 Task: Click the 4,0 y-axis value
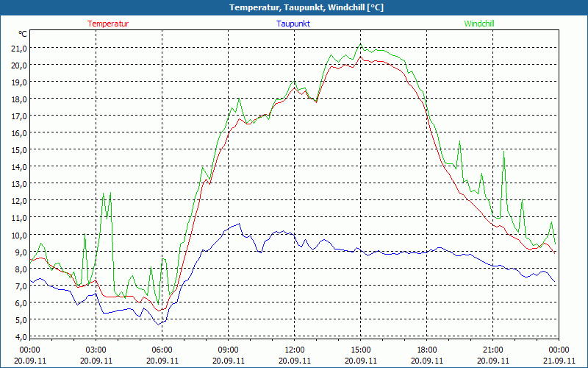coord(21,336)
